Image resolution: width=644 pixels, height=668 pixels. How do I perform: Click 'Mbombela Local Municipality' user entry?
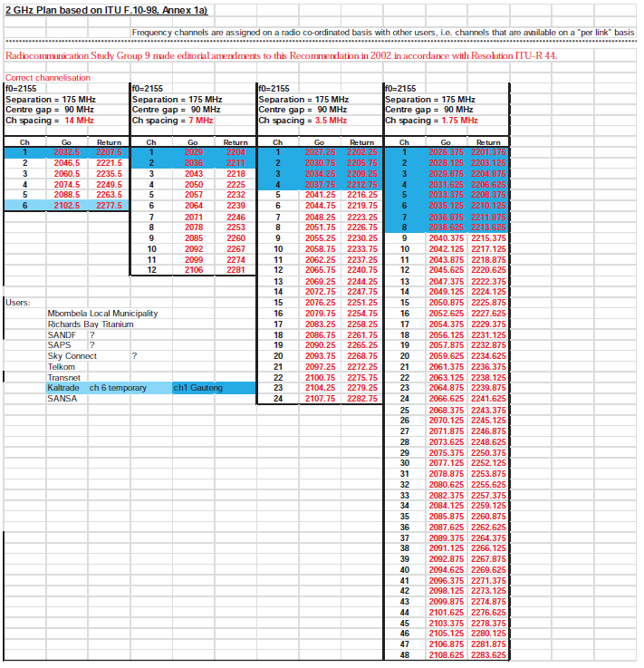102,314
